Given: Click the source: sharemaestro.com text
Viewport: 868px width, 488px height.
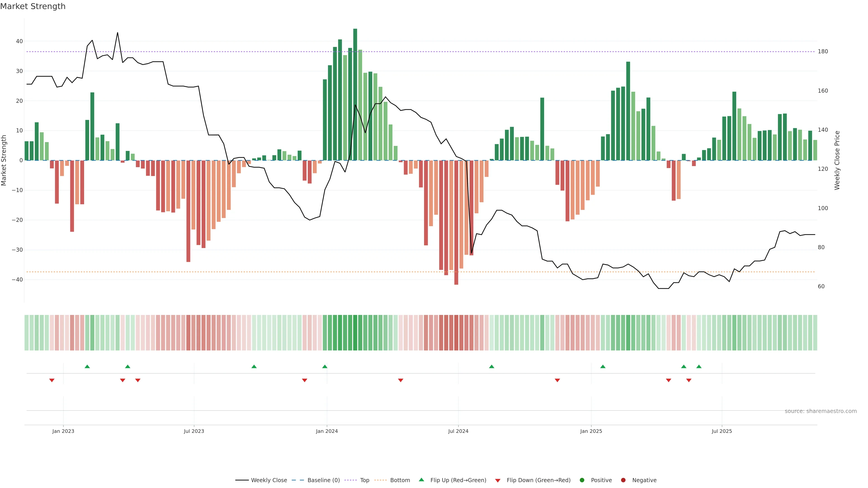Looking at the screenshot, I should click(821, 411).
